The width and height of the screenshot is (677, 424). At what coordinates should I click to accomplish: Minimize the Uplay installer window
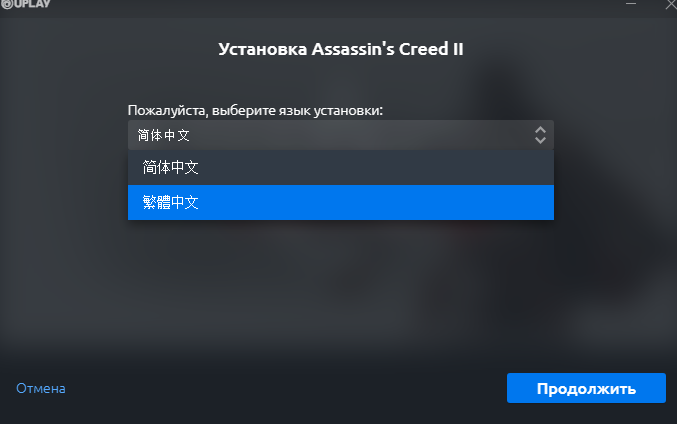pos(631,4)
